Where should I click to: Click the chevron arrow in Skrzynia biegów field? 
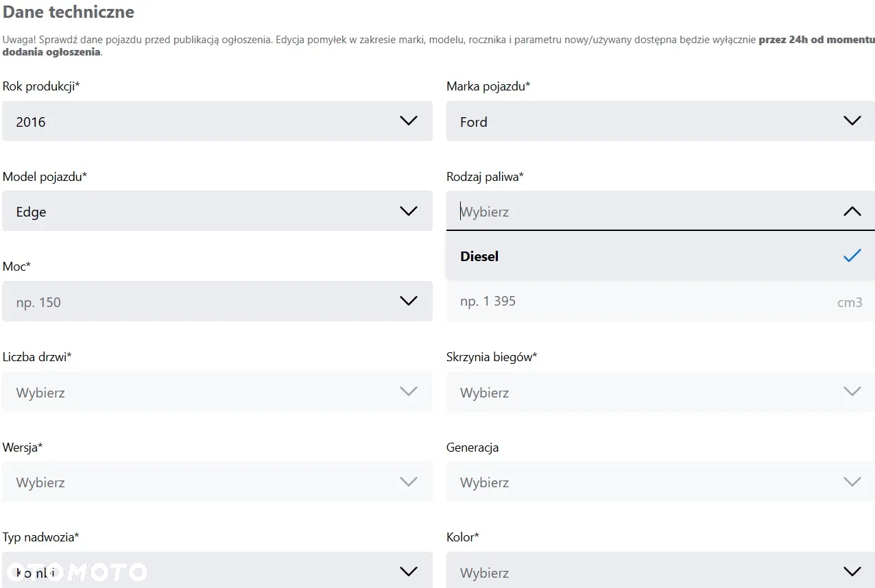coord(852,392)
